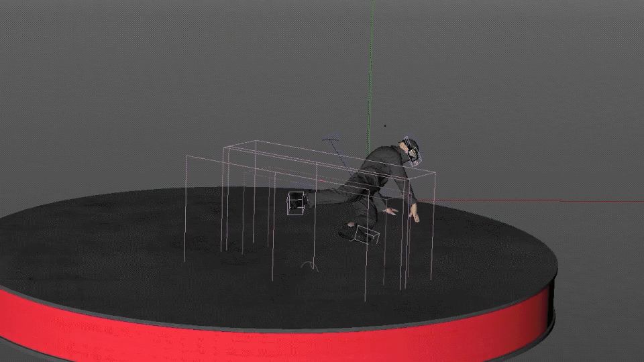
Task: Select the wireframe cube at the front foot
Action: click(x=366, y=235)
